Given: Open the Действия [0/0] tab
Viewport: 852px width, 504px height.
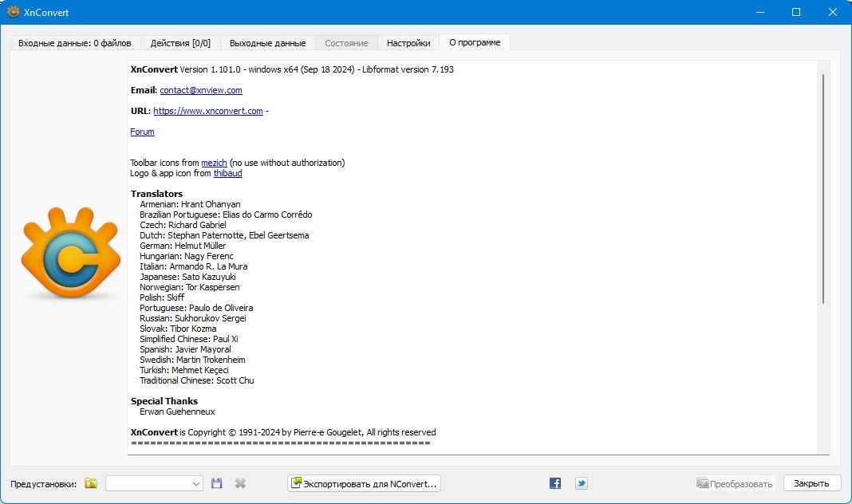Looking at the screenshot, I should click(x=180, y=43).
